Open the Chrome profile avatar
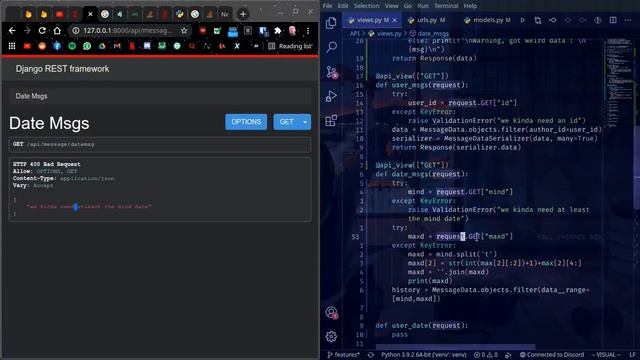Image resolution: width=640 pixels, height=360 pixels. [x=292, y=31]
